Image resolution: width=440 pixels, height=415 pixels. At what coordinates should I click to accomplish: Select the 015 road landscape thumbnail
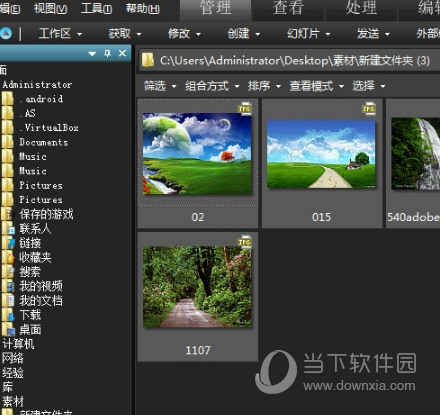click(321, 154)
